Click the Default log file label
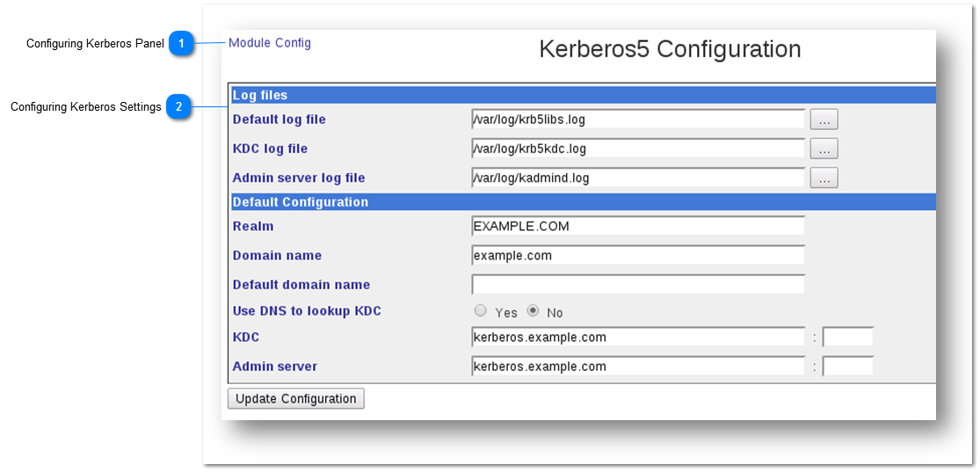980x472 pixels. [x=279, y=120]
